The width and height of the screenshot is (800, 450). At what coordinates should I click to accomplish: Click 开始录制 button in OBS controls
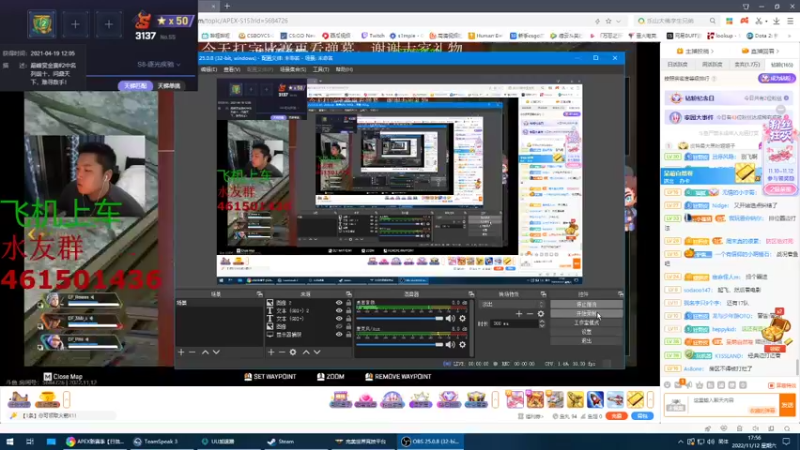click(x=586, y=313)
